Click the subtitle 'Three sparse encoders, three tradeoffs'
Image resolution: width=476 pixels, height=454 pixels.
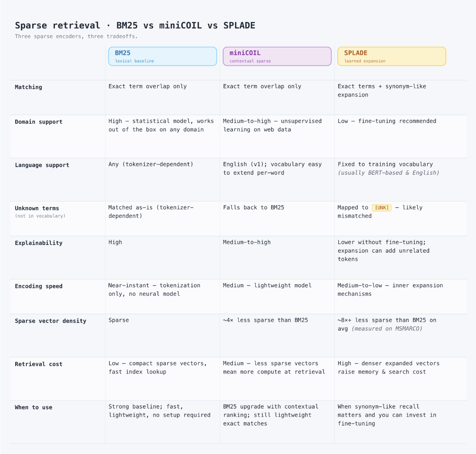click(x=76, y=36)
